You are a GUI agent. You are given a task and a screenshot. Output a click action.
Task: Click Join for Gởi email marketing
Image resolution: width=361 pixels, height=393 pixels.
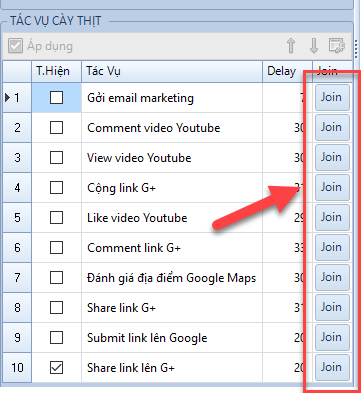pyautogui.click(x=332, y=97)
